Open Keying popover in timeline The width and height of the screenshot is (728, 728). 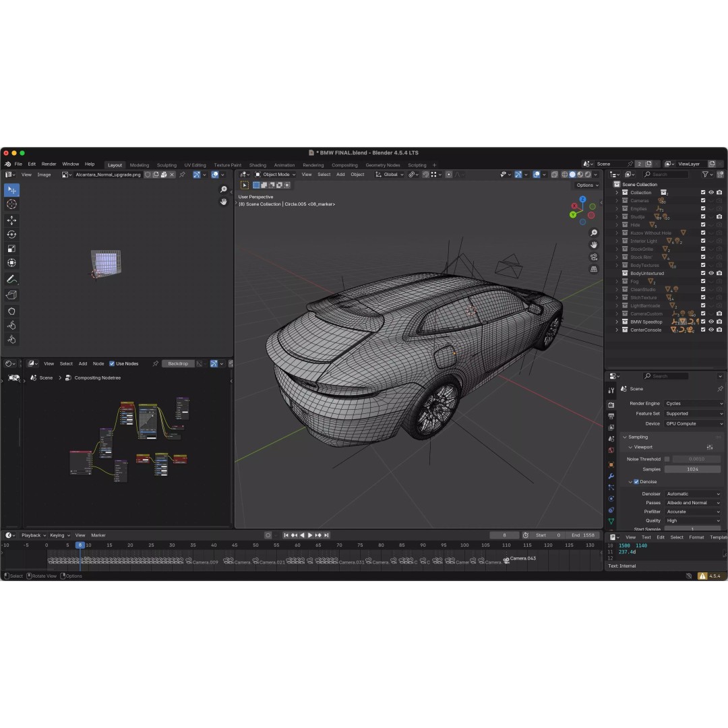[59, 535]
